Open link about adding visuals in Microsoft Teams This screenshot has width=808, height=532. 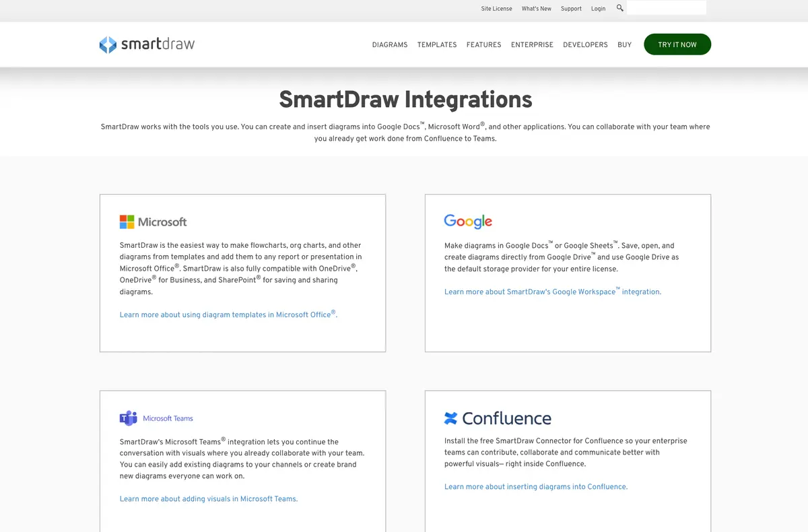tap(209, 499)
